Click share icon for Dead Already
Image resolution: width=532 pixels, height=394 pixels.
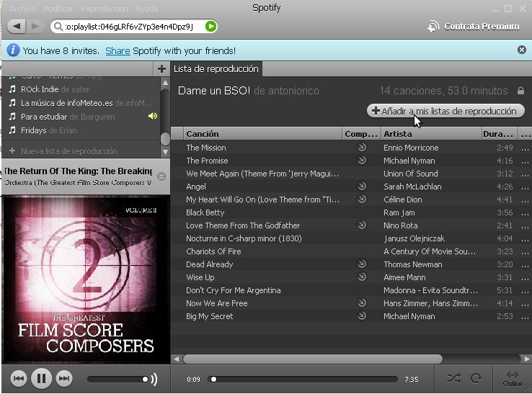362,264
